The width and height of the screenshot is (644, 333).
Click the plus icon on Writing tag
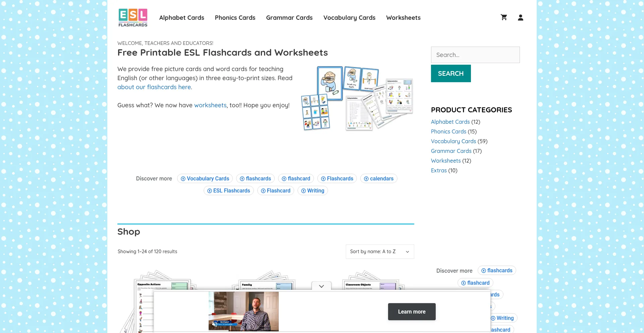304,191
